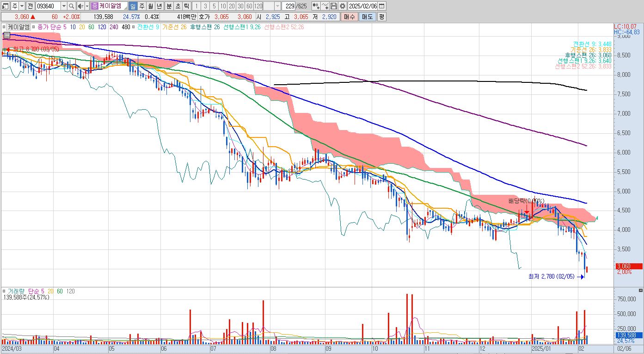644x354 pixels.
Task: Click the 평 button
Action: (381, 17)
